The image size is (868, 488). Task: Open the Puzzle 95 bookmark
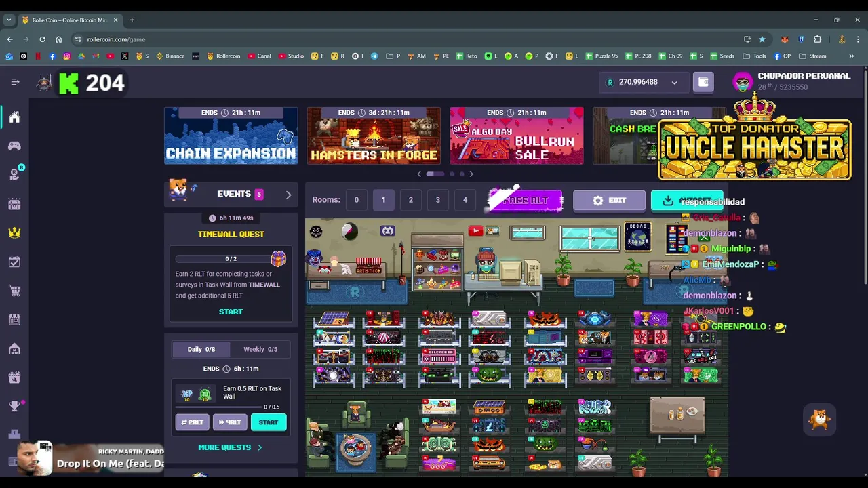tap(601, 56)
